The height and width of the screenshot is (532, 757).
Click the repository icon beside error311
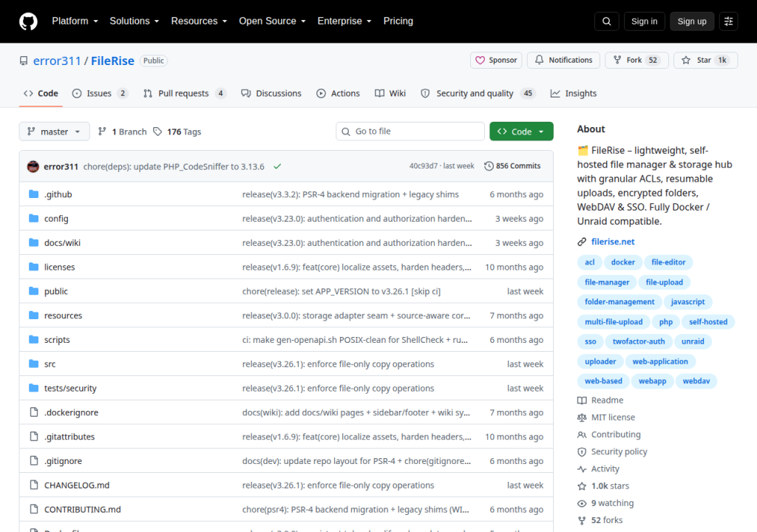click(23, 61)
